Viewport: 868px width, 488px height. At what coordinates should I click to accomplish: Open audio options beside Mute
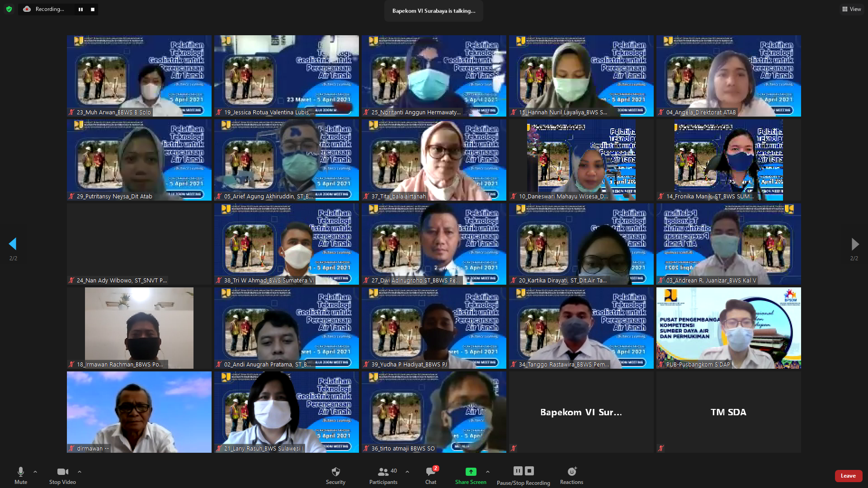click(x=35, y=472)
